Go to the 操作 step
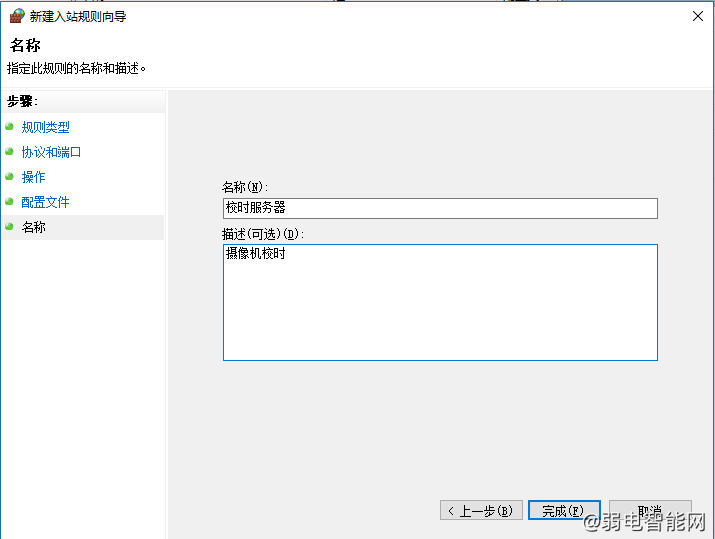This screenshot has width=715, height=539. pyautogui.click(x=33, y=177)
